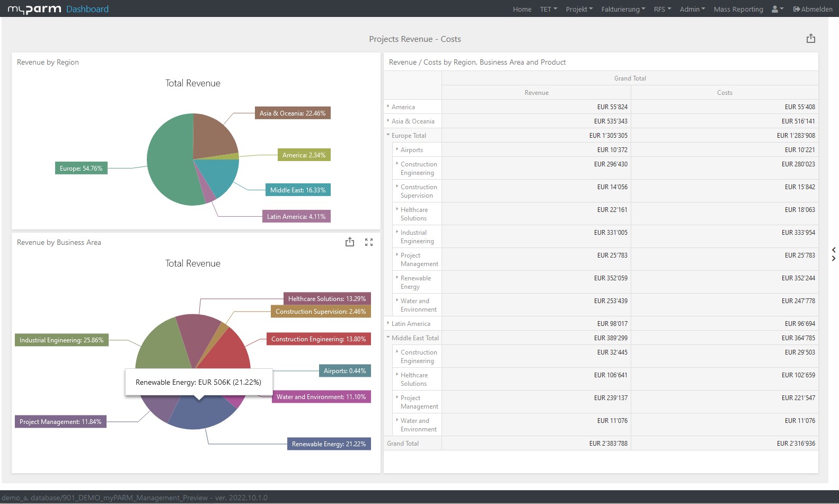This screenshot has height=504, width=839.
Task: Collapse the Middle East Total row
Action: tap(388, 338)
